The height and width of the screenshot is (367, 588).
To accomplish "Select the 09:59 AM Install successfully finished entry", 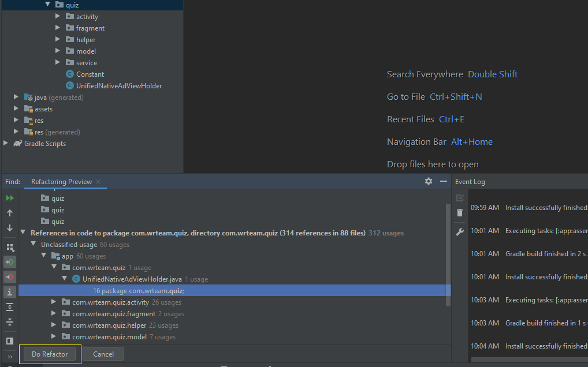I will (x=529, y=208).
